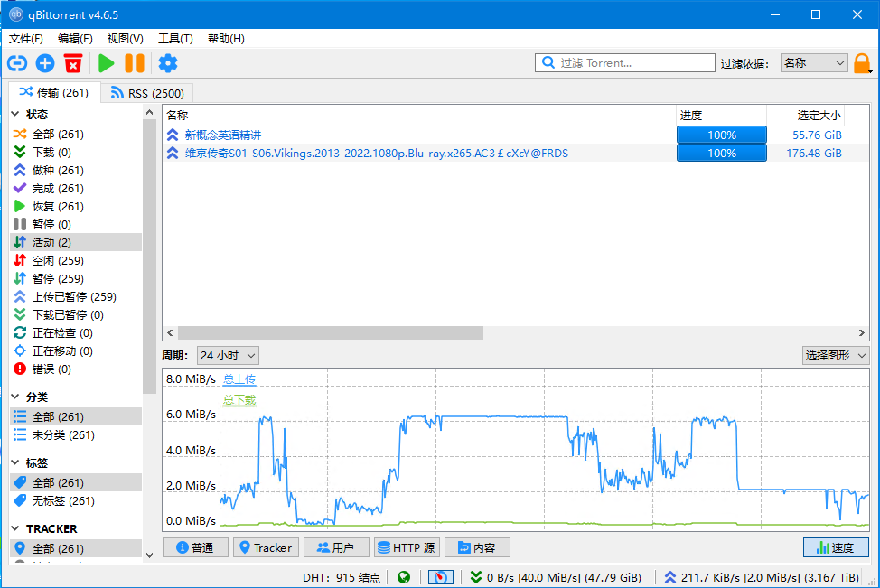Click the add torrent link icon
880x588 pixels.
pos(17,63)
